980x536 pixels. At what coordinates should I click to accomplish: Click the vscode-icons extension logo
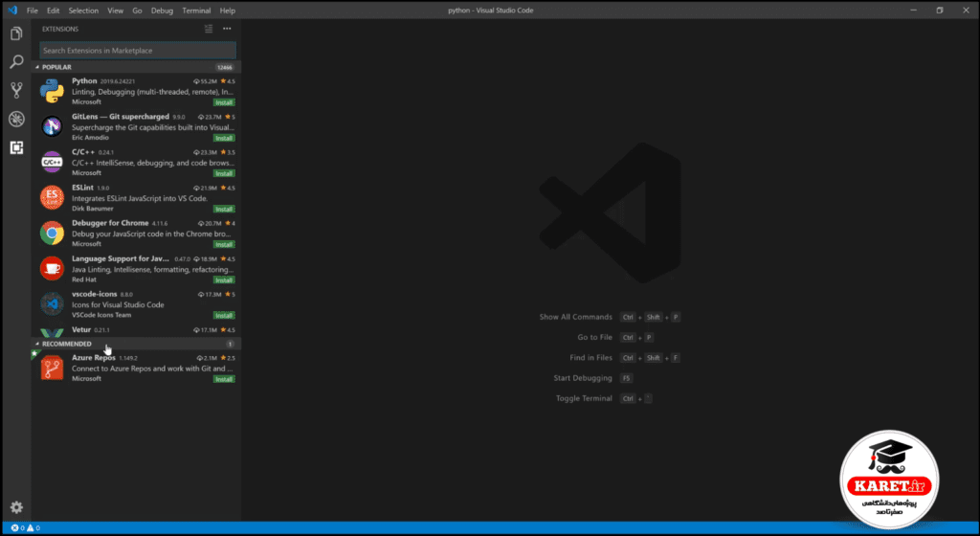[x=52, y=304]
